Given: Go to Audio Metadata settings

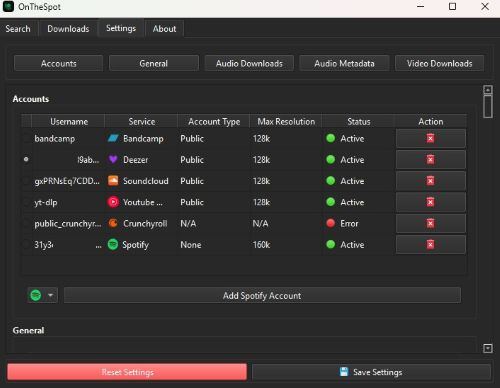Looking at the screenshot, I should point(344,63).
